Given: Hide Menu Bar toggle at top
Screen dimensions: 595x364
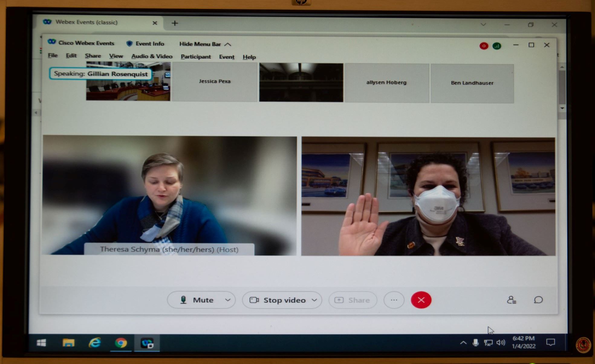Looking at the screenshot, I should click(205, 44).
